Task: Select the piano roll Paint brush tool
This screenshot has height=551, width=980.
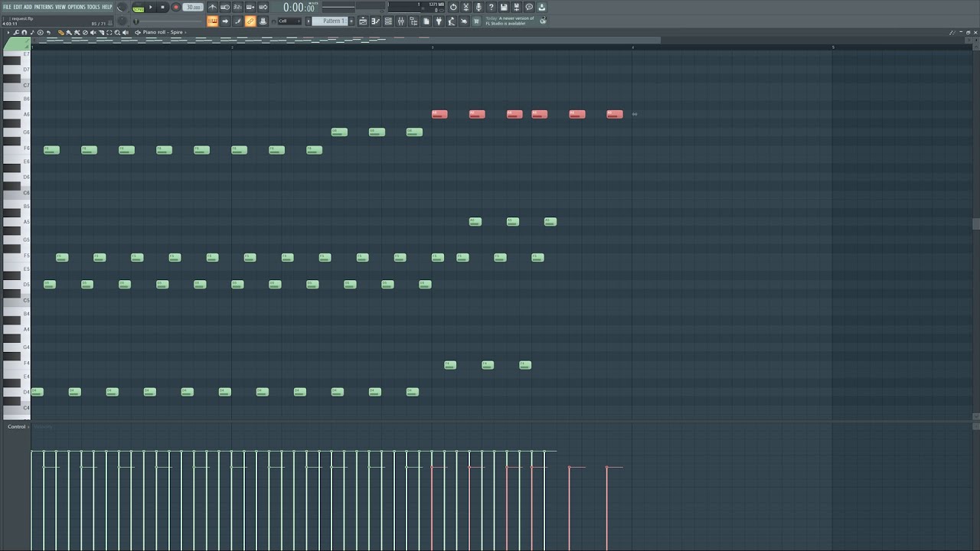Action: pos(69,32)
